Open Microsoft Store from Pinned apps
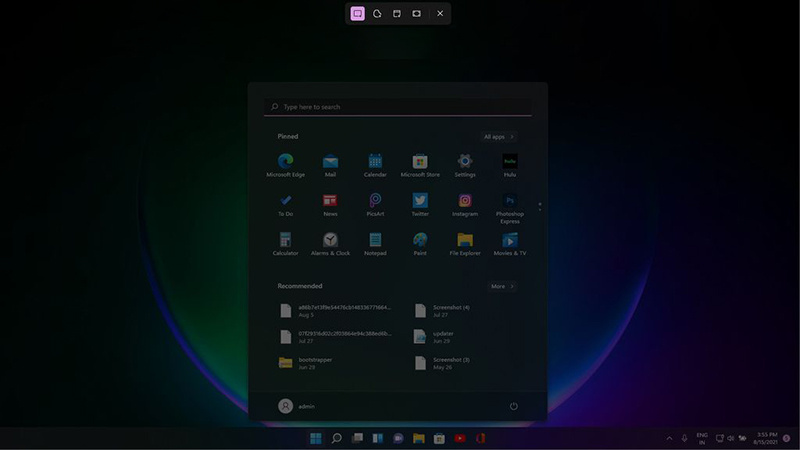 click(x=420, y=165)
